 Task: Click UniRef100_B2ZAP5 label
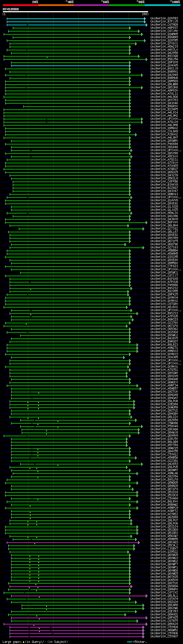[164, 110]
